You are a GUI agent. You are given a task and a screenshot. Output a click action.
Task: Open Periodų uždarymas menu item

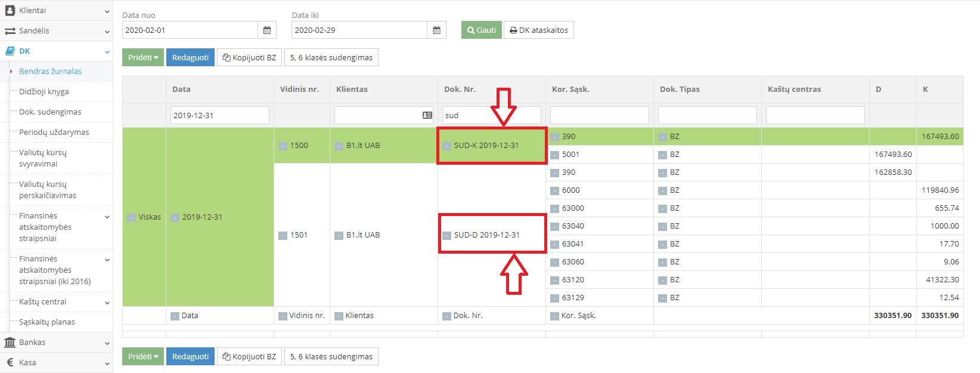click(54, 132)
